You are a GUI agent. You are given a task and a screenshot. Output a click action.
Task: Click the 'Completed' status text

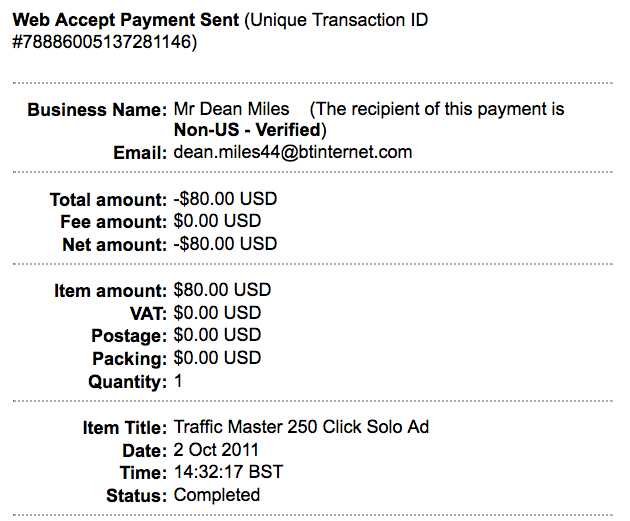click(216, 495)
